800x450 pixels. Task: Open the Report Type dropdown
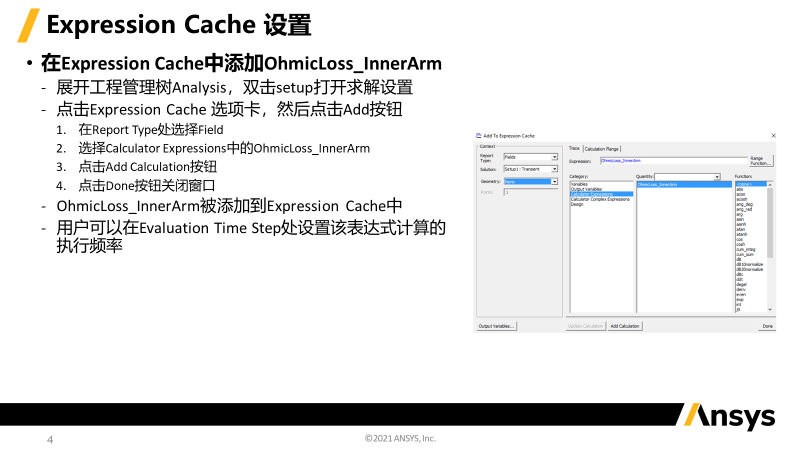click(554, 157)
